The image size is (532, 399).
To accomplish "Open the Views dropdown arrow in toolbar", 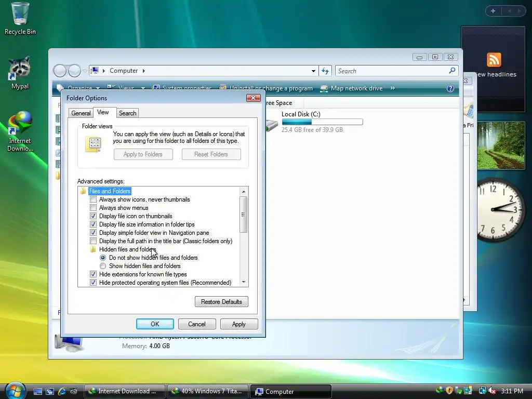I will click(x=143, y=88).
